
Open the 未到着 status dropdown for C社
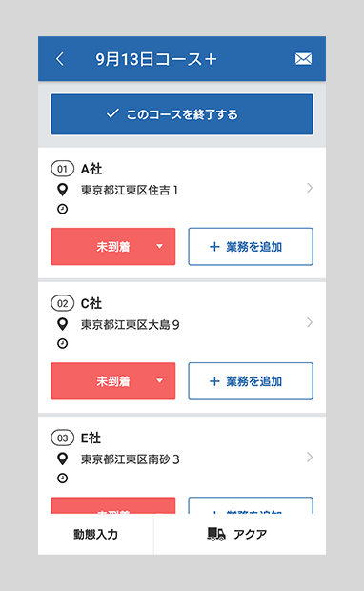(113, 381)
